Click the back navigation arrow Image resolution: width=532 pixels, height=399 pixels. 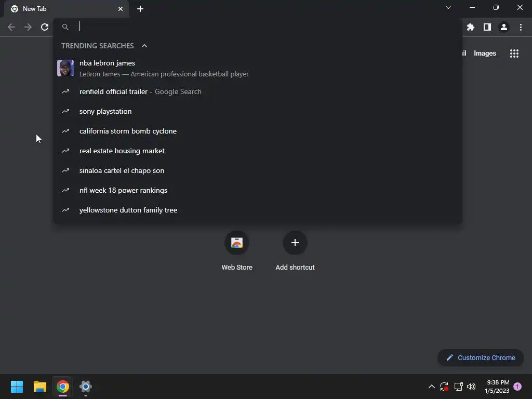[x=11, y=27]
